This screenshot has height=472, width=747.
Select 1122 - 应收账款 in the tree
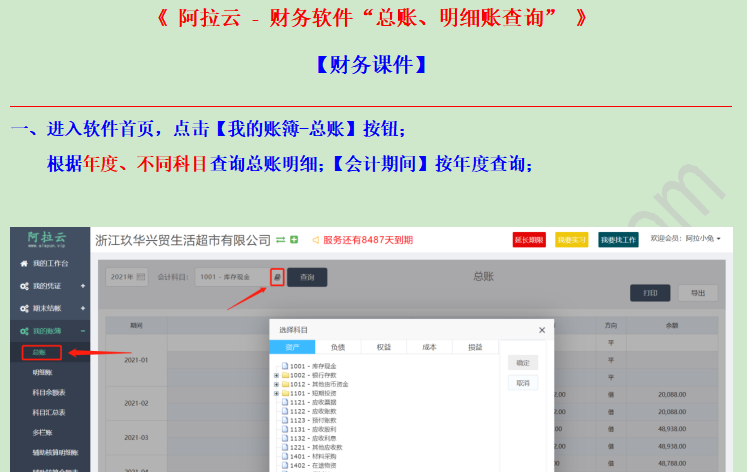(313, 412)
